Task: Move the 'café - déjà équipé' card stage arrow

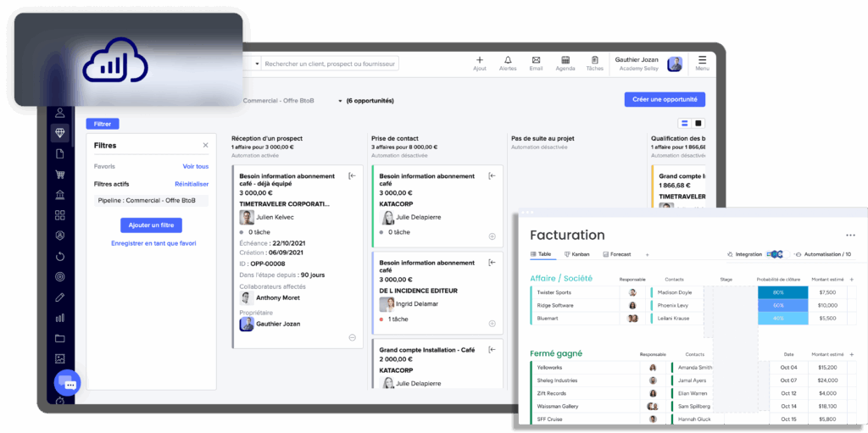Action: coord(352,176)
